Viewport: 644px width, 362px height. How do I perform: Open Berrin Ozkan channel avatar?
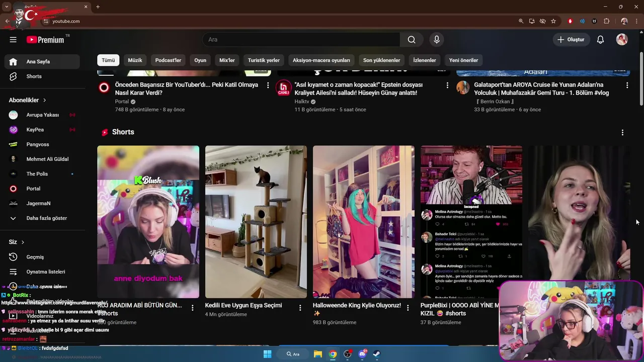[463, 87]
